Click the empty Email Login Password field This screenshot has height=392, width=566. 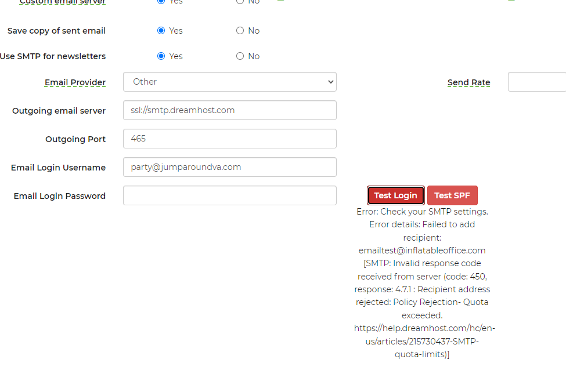click(229, 195)
